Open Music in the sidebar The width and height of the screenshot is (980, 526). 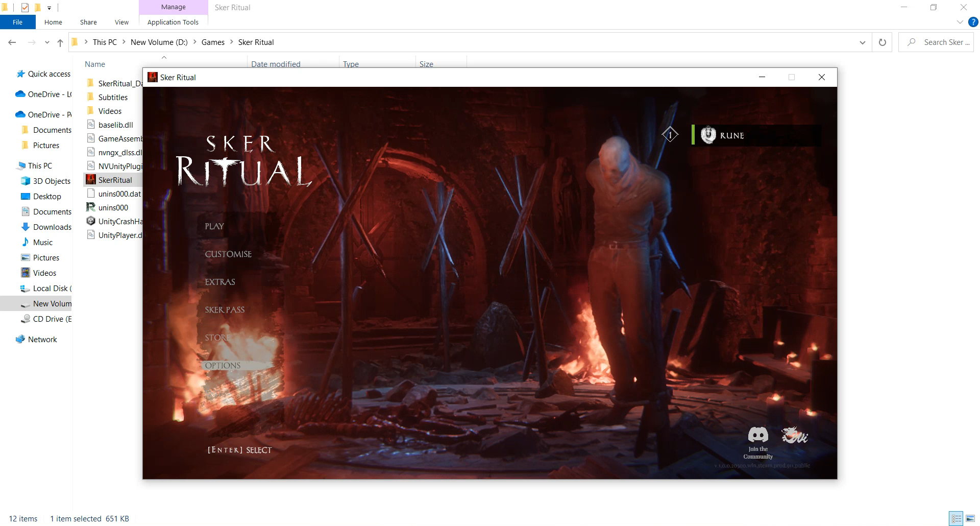[37, 243]
